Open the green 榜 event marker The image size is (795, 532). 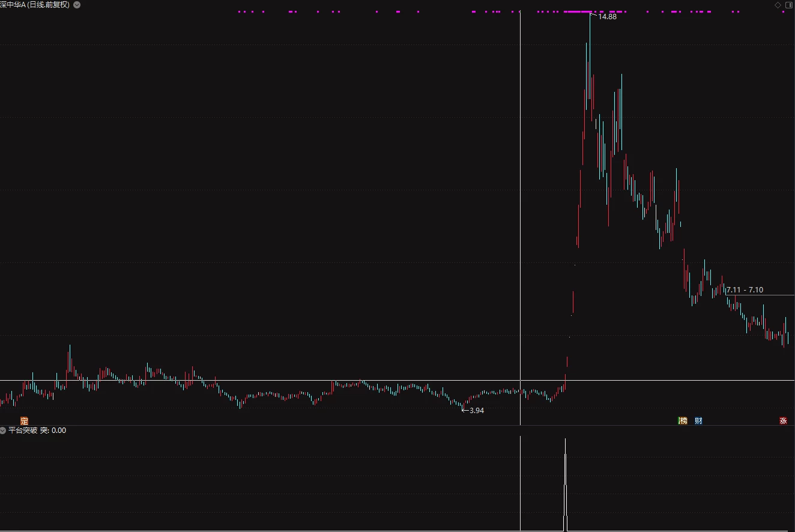pos(682,421)
